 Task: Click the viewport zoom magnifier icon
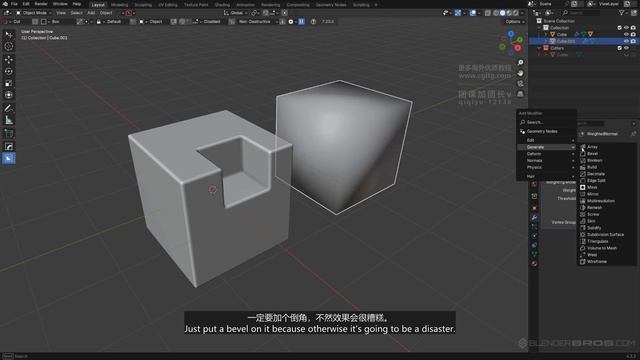[520, 62]
